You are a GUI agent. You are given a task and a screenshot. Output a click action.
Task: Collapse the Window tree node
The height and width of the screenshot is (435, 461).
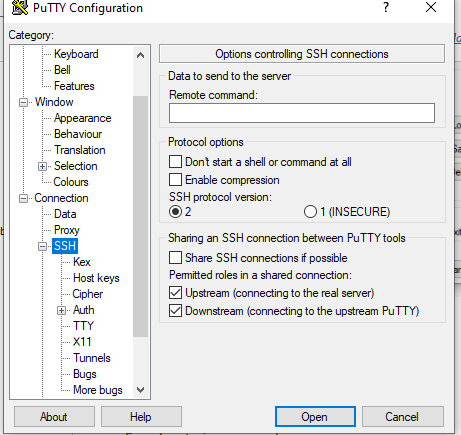click(23, 102)
